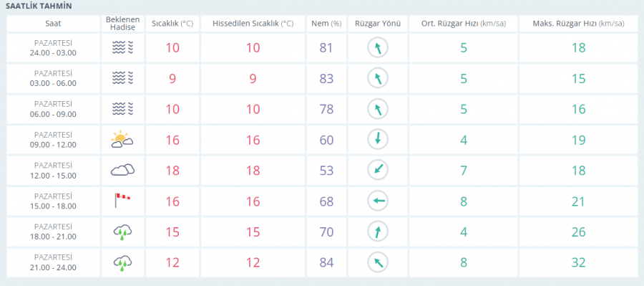This screenshot has height=286, width=644.
Task: Click humidity value 84
Action: [x=326, y=262]
